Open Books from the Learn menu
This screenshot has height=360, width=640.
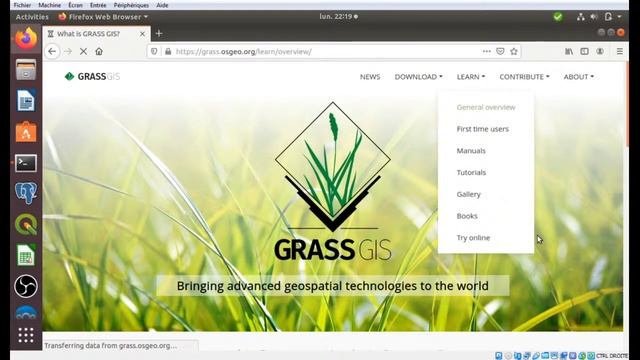click(x=467, y=216)
